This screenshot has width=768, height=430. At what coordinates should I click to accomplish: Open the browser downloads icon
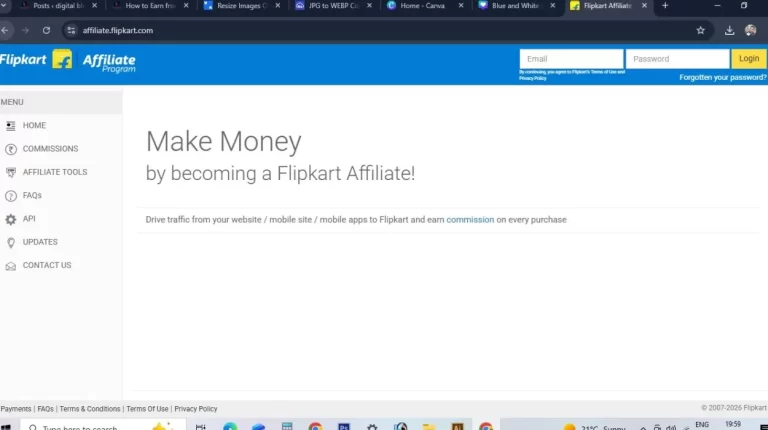[729, 30]
